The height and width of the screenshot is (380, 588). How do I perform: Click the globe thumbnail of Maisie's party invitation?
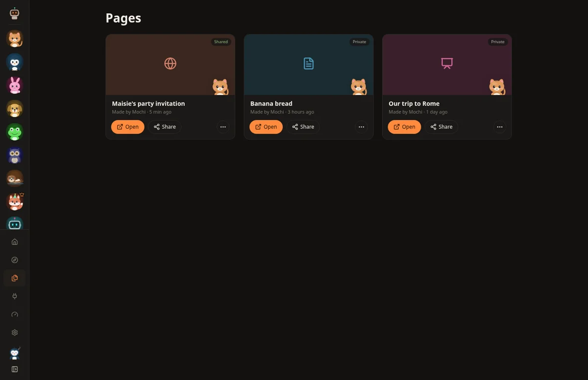171,64
